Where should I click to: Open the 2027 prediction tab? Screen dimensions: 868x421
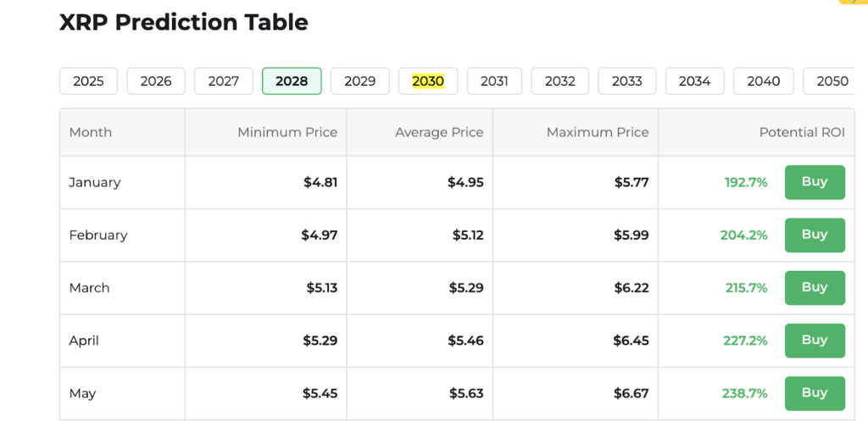[x=223, y=81]
